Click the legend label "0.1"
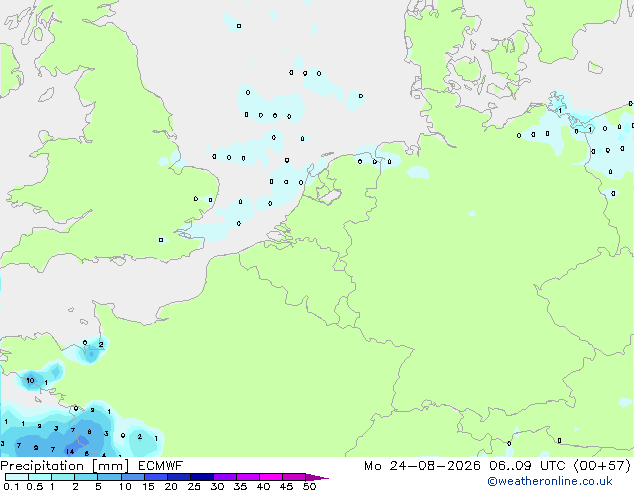This screenshot has width=634, height=490. [11, 486]
